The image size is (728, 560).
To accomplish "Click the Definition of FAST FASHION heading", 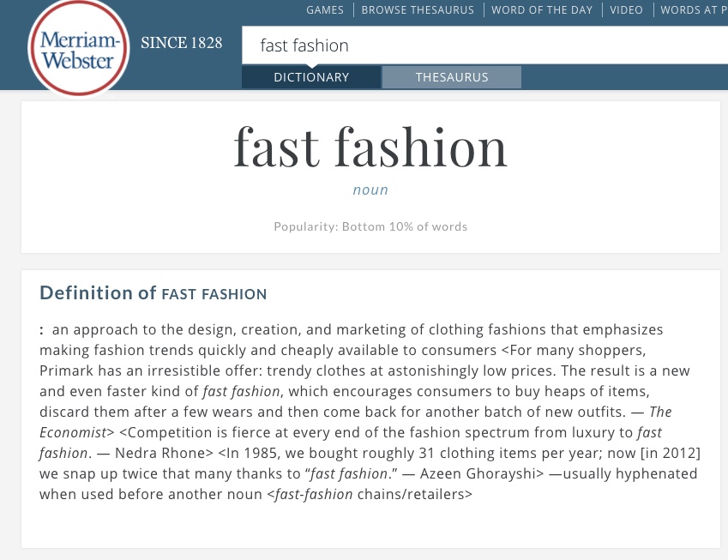I will click(153, 293).
